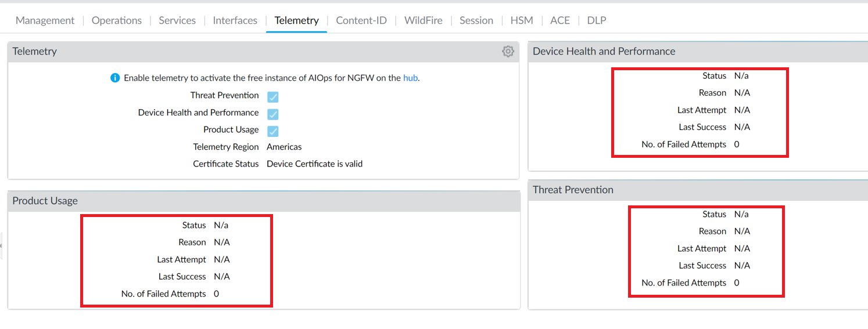Open the Session tab
Viewport: 868px width, 329px height.
pyautogui.click(x=476, y=20)
